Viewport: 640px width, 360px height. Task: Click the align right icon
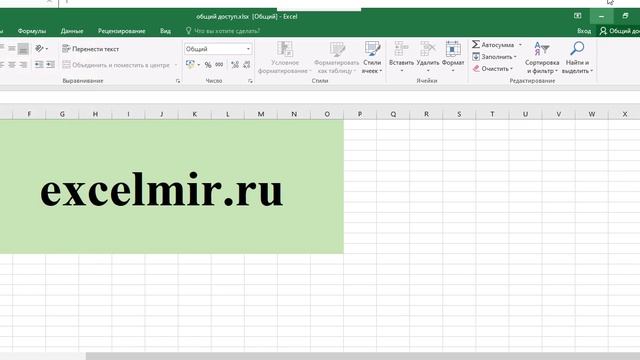[23, 64]
